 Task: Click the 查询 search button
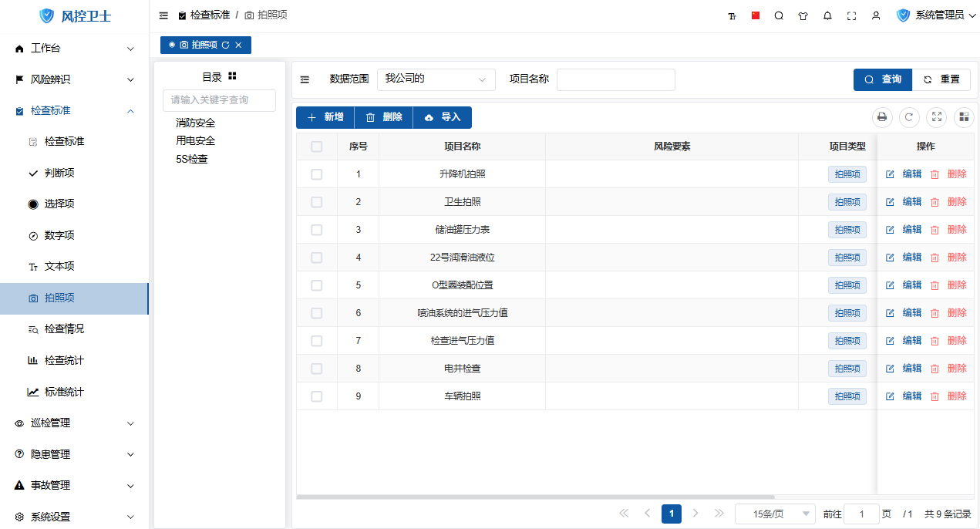pyautogui.click(x=882, y=79)
